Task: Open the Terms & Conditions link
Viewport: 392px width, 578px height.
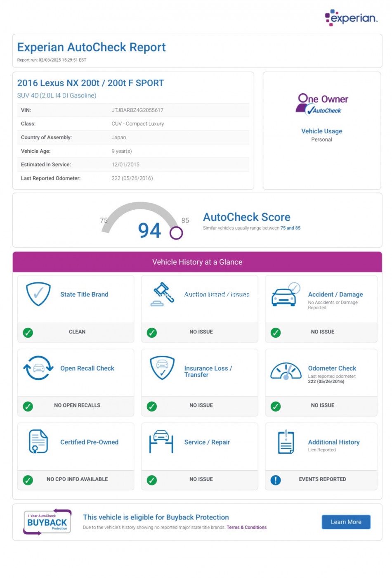Action: coord(246,527)
